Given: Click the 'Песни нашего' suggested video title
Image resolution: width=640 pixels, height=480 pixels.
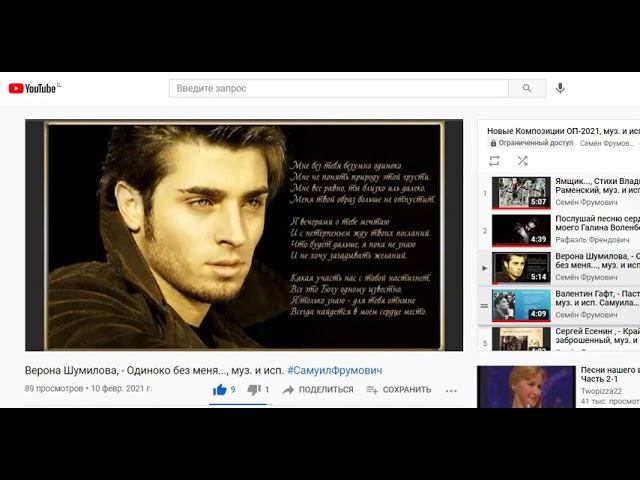Looking at the screenshot, I should (610, 374).
